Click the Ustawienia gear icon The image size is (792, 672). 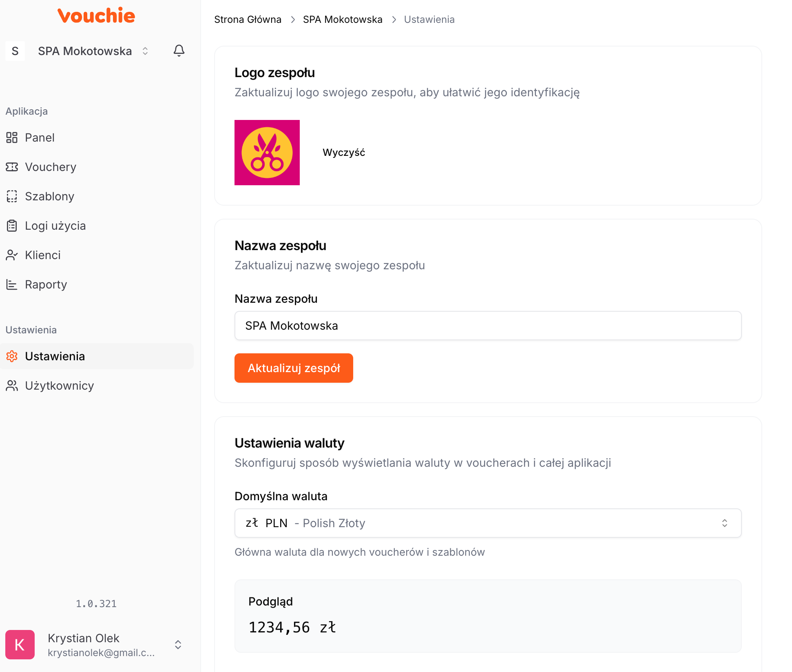coord(12,356)
